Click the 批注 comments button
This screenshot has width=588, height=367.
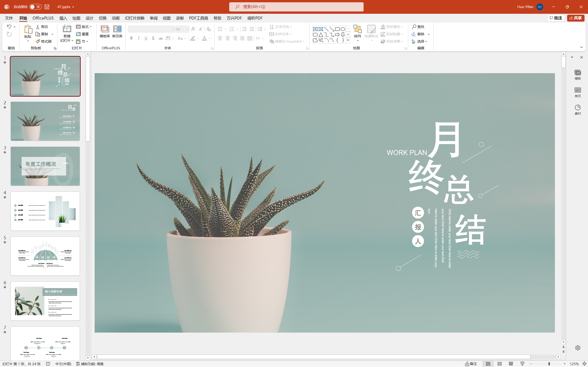click(x=556, y=18)
